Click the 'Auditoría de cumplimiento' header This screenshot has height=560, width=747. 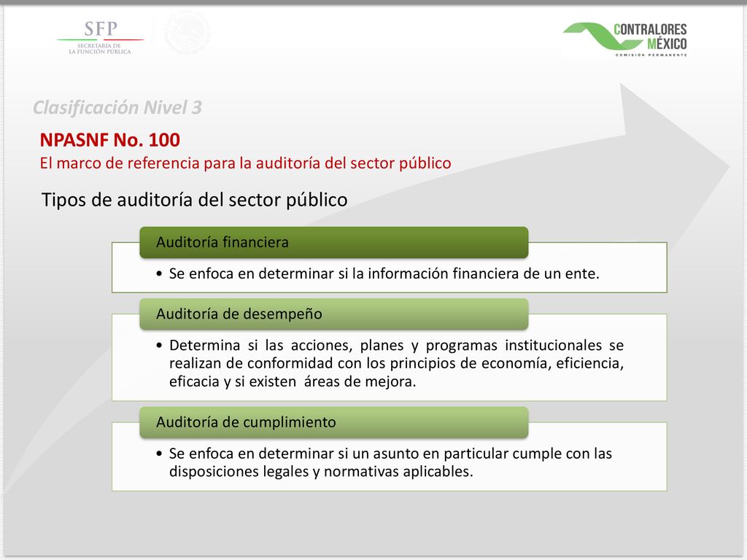click(x=334, y=422)
